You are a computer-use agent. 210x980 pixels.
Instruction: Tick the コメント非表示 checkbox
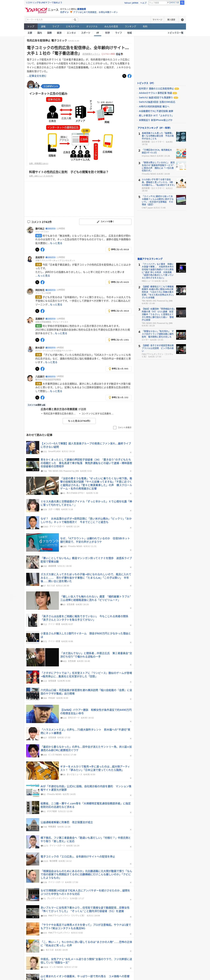coord(115,427)
